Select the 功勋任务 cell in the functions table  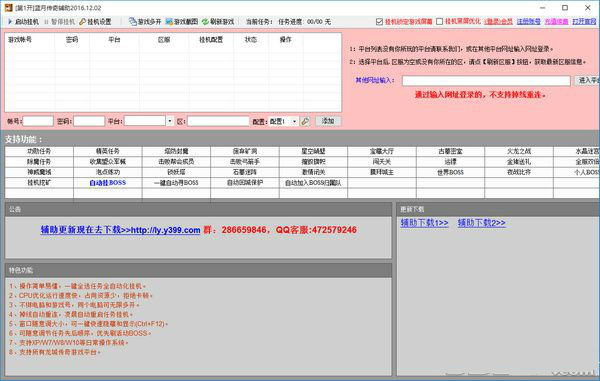39,151
